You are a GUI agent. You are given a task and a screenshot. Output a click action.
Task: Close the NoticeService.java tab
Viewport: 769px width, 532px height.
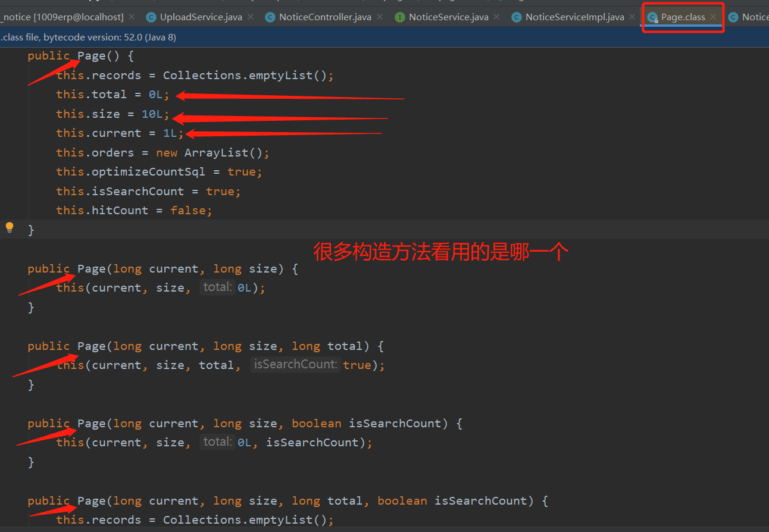click(497, 17)
